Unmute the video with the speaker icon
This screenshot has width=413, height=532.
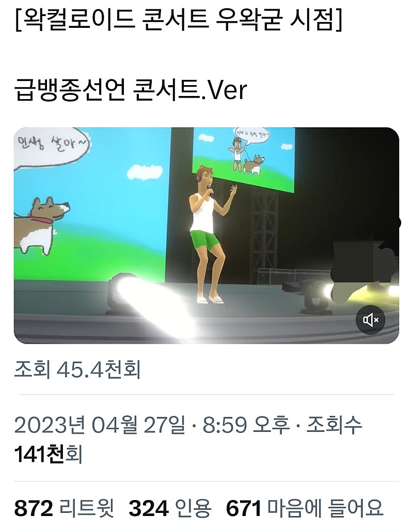click(370, 319)
